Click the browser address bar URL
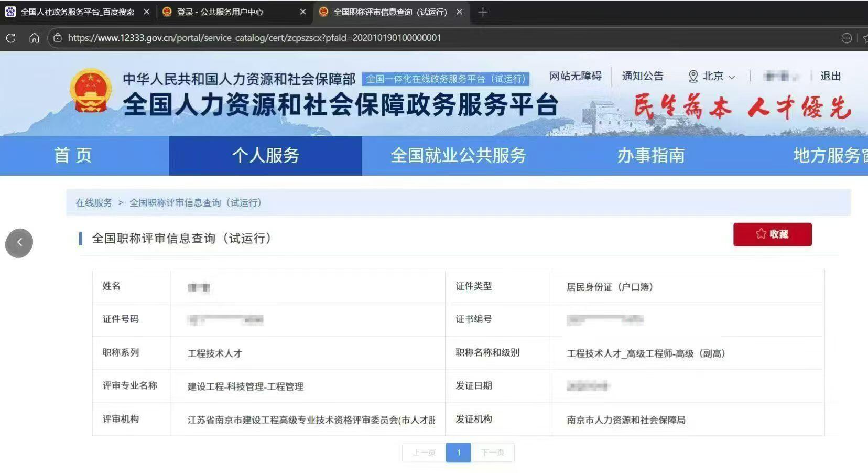Image resolution: width=868 pixels, height=473 pixels. click(x=255, y=38)
